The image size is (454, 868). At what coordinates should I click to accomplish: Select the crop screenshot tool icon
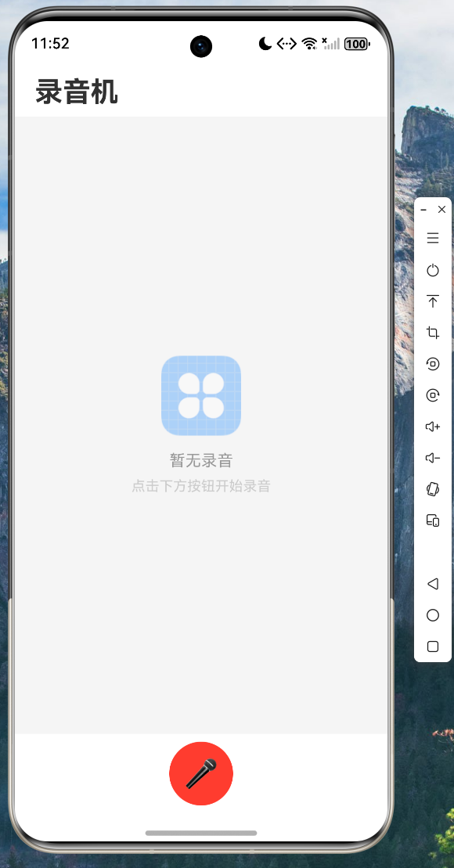(x=433, y=332)
